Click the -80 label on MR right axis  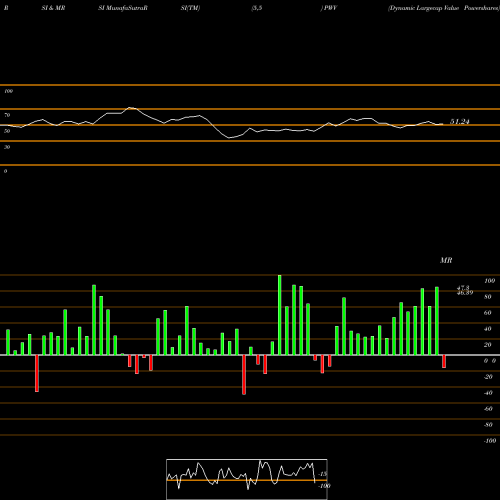[488, 425]
